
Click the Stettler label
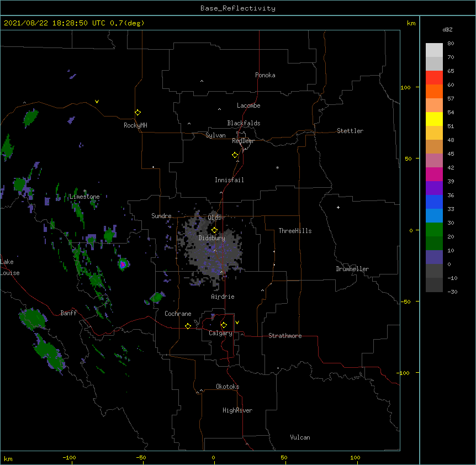(x=350, y=131)
